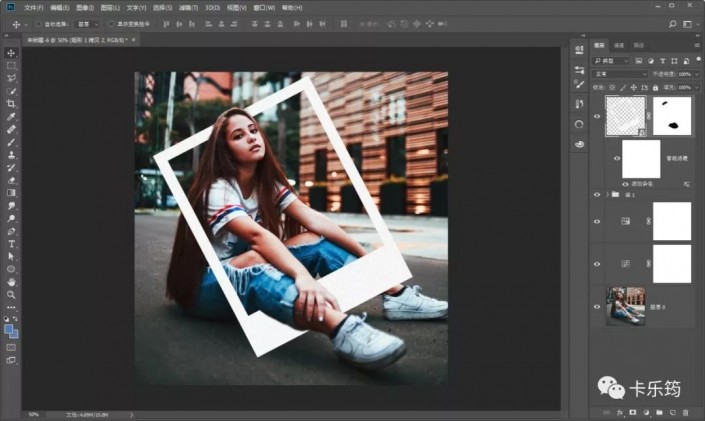Hide the upper adjustment layer
Image resolution: width=705 pixels, height=421 pixels.
tap(597, 221)
